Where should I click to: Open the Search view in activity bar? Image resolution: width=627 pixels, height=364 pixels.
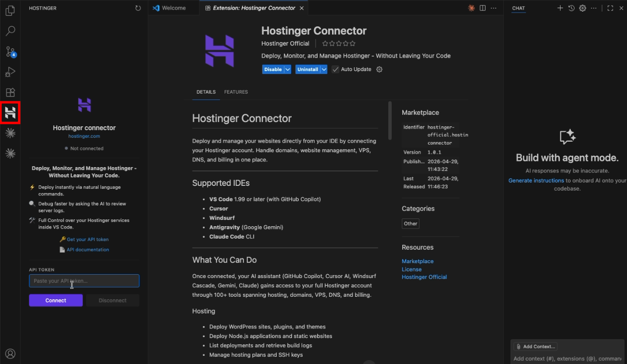coord(10,31)
